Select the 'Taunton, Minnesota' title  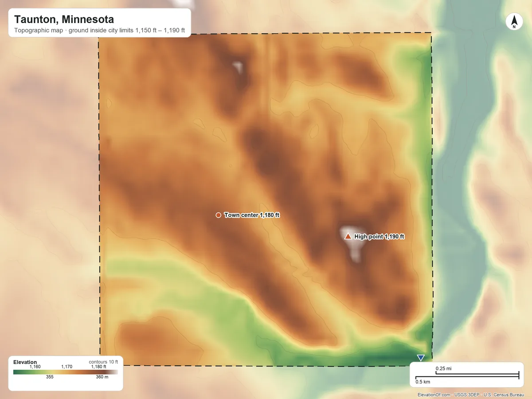64,20
